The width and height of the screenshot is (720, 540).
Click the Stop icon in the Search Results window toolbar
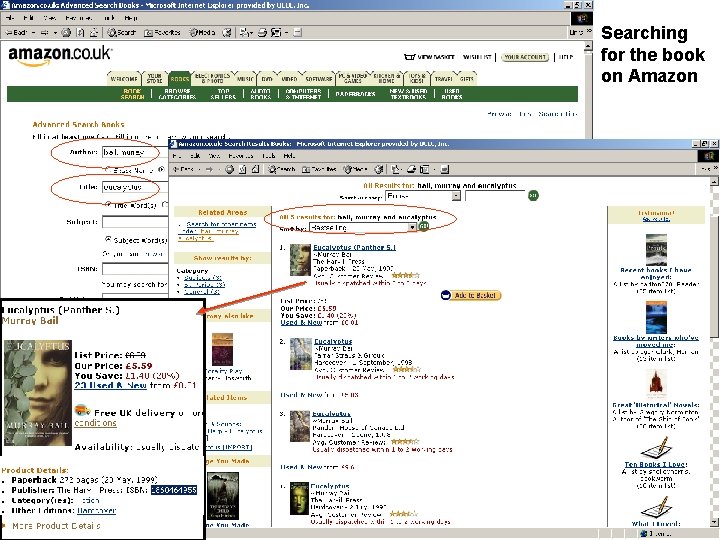click(229, 169)
